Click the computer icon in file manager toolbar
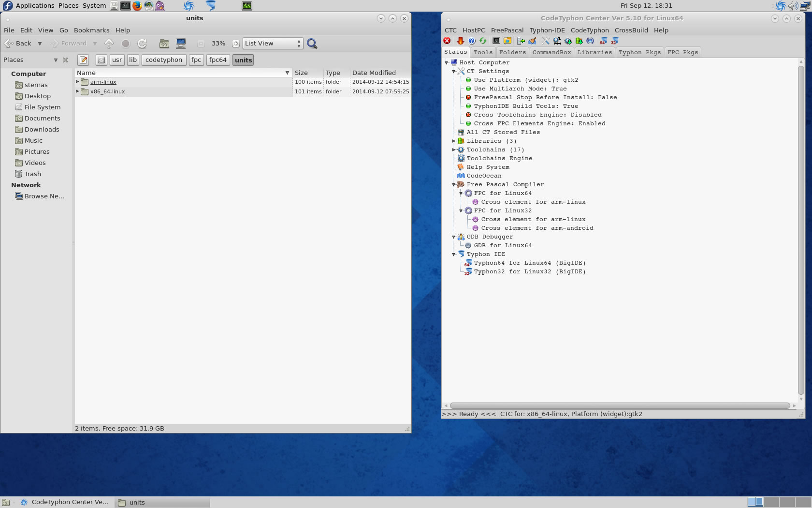Screen dimensions: 812x508 181,44
